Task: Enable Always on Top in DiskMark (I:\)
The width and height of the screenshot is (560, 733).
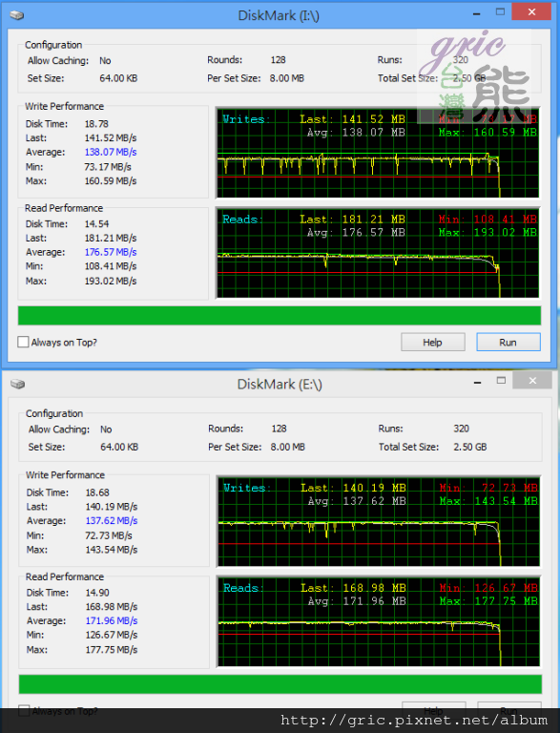Action: pos(23,343)
